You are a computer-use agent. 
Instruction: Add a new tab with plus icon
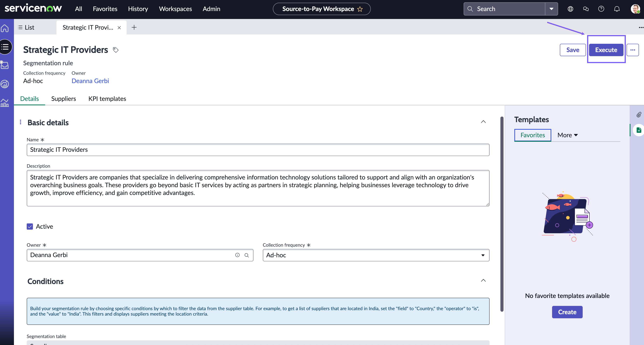[x=134, y=27]
